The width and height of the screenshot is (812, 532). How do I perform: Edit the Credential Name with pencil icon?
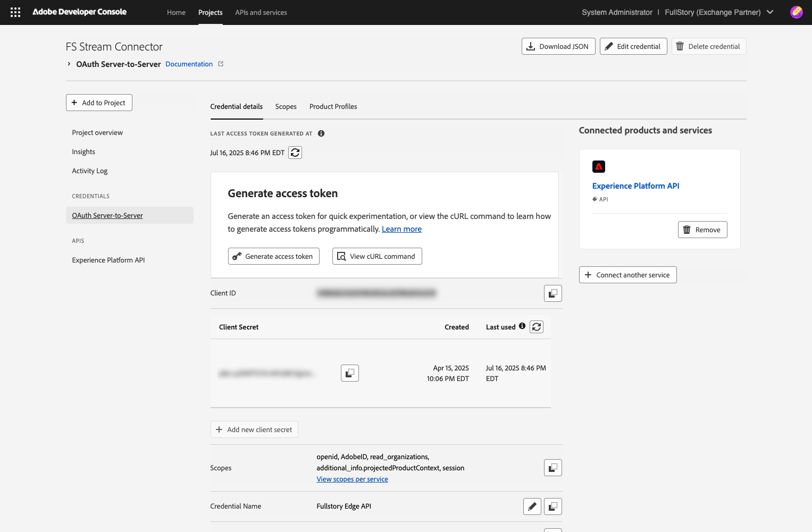[532, 506]
